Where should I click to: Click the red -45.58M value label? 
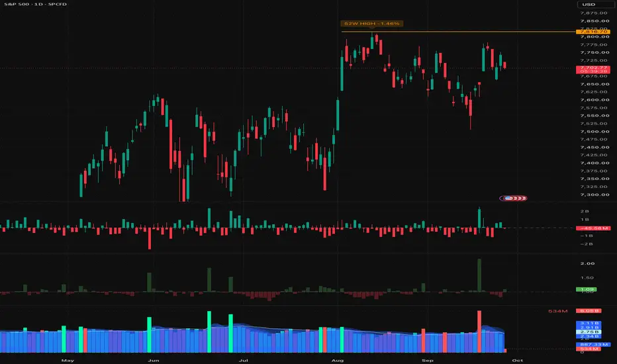(593, 228)
